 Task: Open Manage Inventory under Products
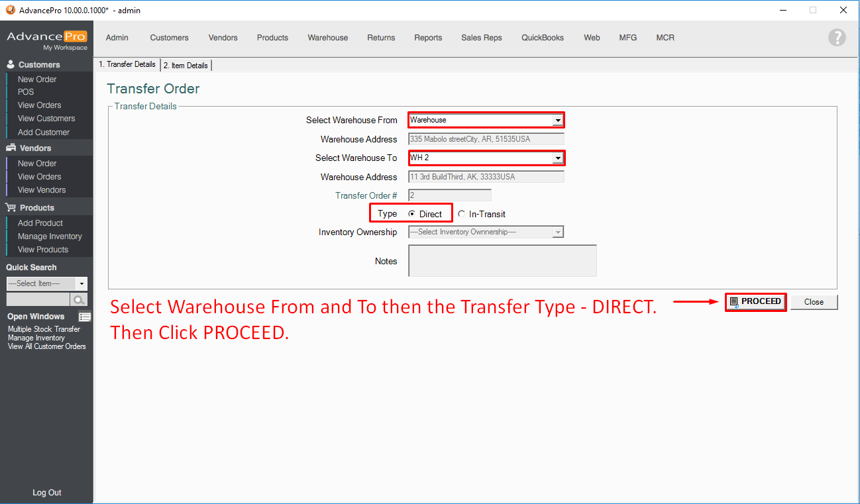(x=50, y=236)
